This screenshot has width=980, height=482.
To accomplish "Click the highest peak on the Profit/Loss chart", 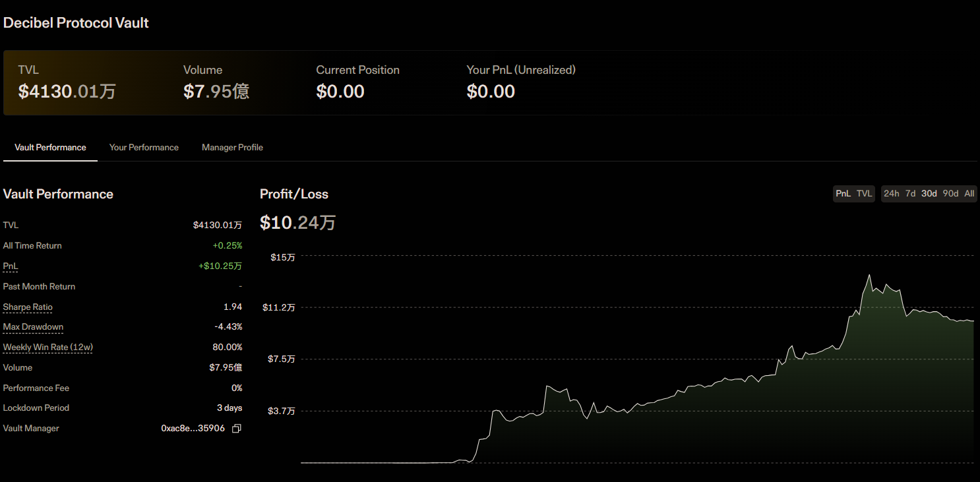I will point(869,275).
